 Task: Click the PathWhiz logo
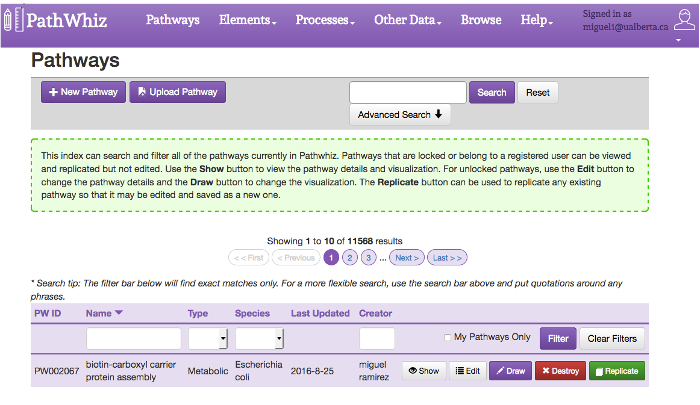coord(55,20)
